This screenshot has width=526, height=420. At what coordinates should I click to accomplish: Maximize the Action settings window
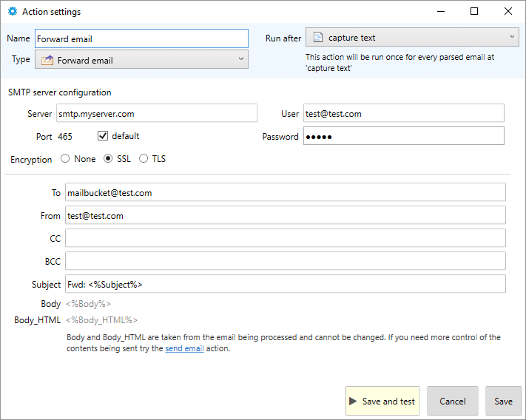pos(474,11)
